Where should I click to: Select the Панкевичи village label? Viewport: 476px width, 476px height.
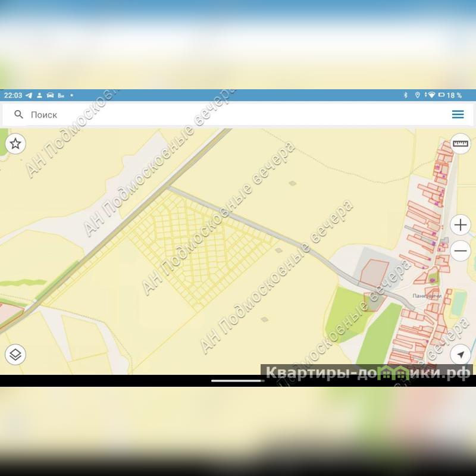pyautogui.click(x=426, y=296)
